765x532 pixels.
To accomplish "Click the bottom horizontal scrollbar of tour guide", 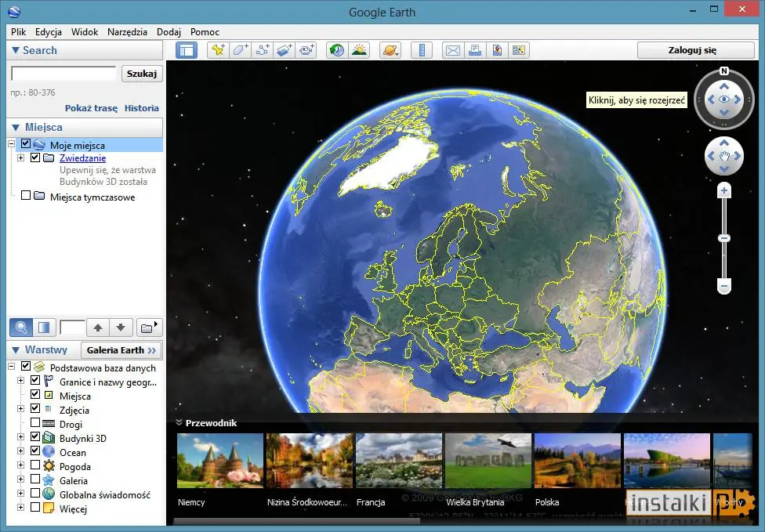I will (297, 522).
